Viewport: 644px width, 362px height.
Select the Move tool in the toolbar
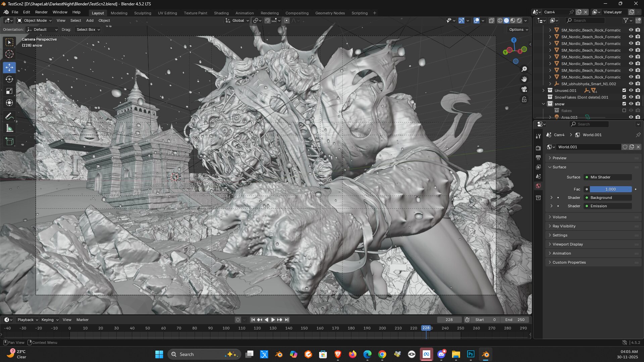pyautogui.click(x=9, y=67)
